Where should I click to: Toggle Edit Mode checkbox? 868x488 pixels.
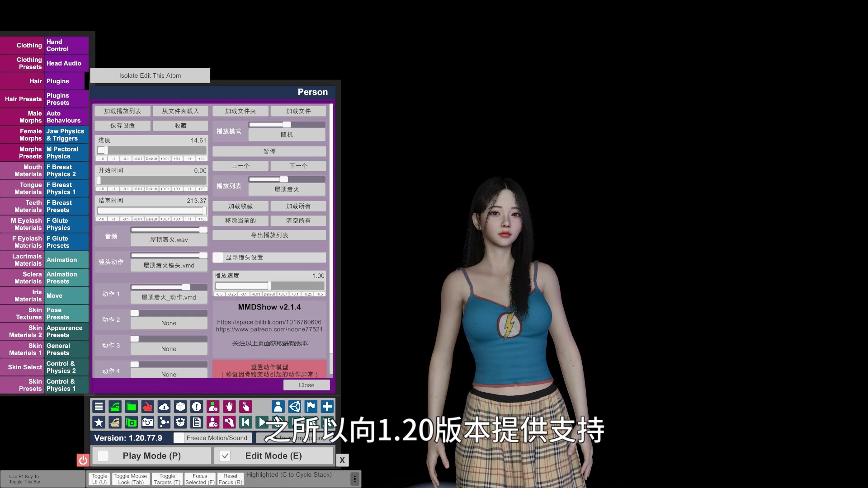(225, 456)
